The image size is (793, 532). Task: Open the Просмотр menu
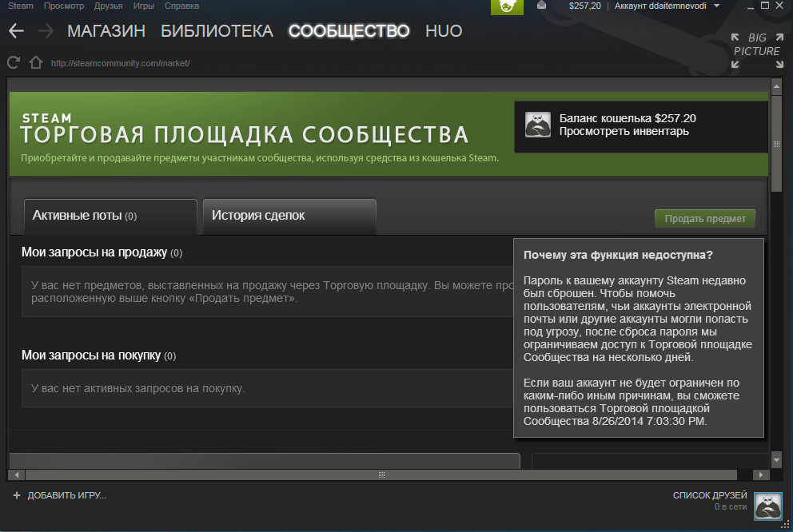pos(64,6)
